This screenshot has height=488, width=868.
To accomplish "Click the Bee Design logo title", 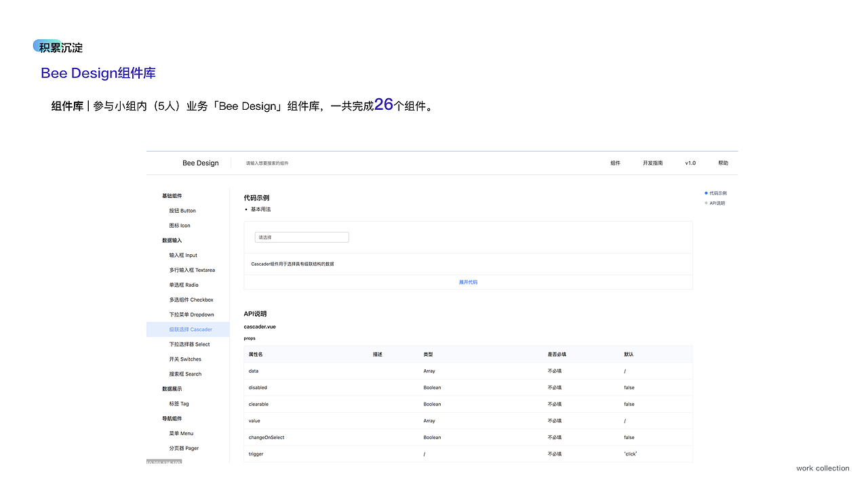I will point(201,163).
